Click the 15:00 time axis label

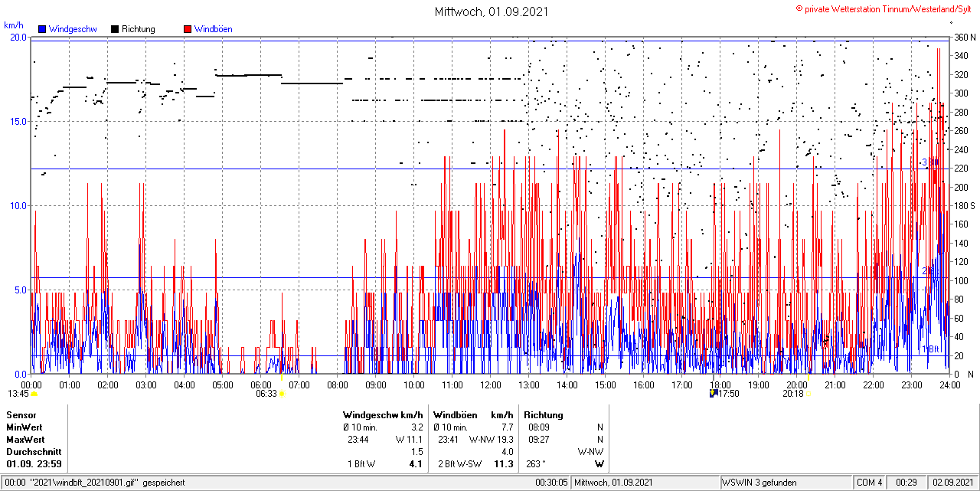click(606, 385)
